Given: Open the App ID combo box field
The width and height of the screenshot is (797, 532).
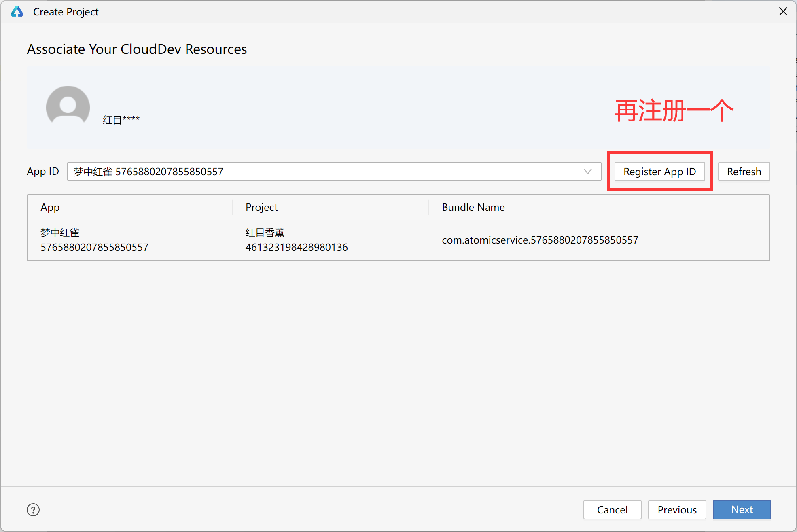Looking at the screenshot, I should [324, 172].
